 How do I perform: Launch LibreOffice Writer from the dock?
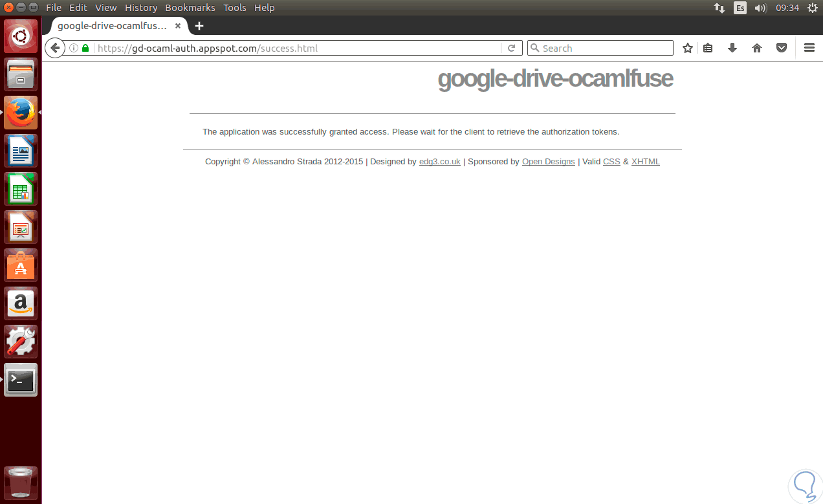click(21, 151)
